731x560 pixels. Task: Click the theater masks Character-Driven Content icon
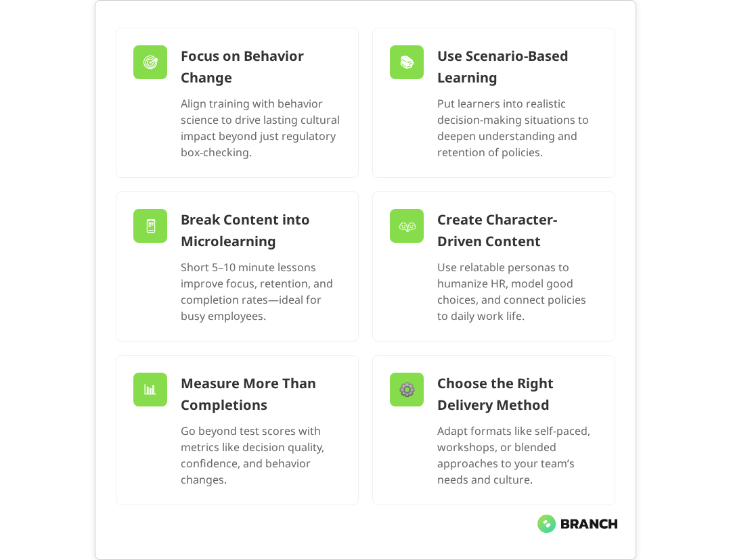tap(407, 226)
